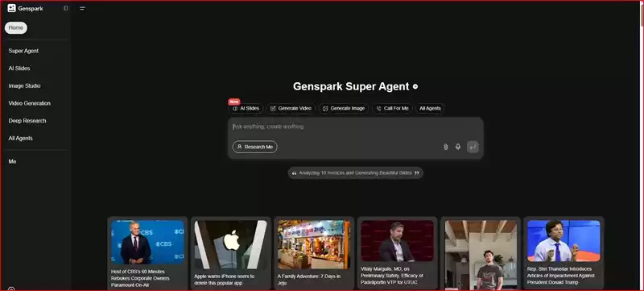This screenshot has width=644, height=291.
Task: Select Video Generation in the sidebar
Action: pos(30,103)
